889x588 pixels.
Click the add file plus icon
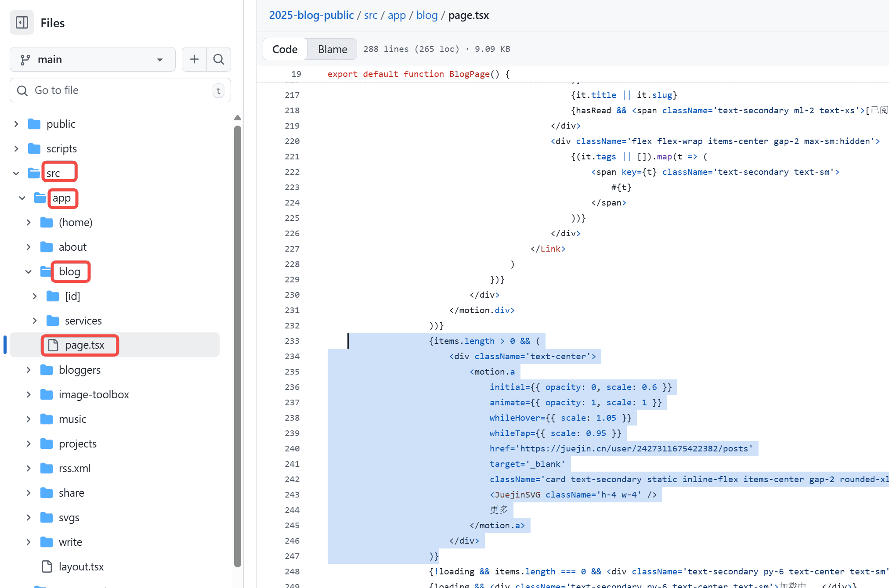(194, 59)
